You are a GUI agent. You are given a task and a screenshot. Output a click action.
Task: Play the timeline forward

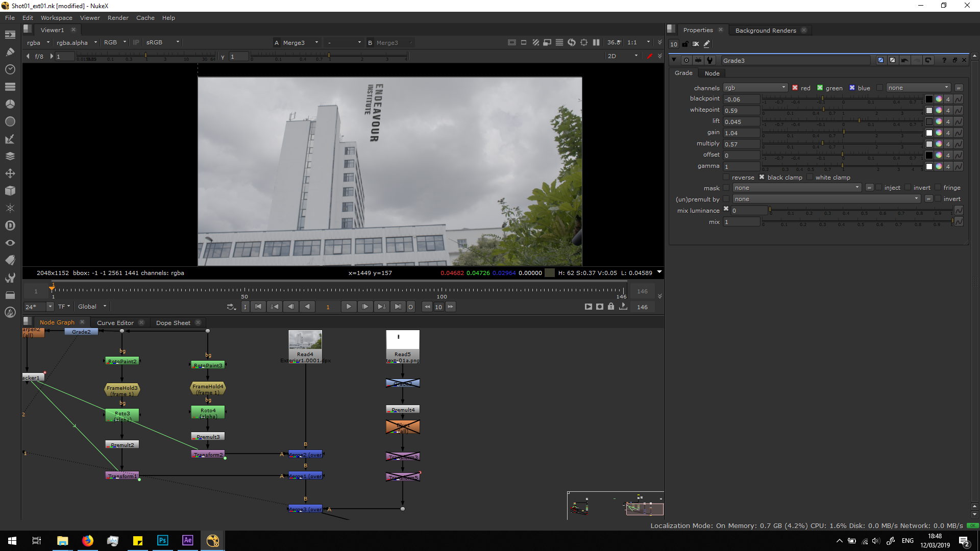(349, 307)
